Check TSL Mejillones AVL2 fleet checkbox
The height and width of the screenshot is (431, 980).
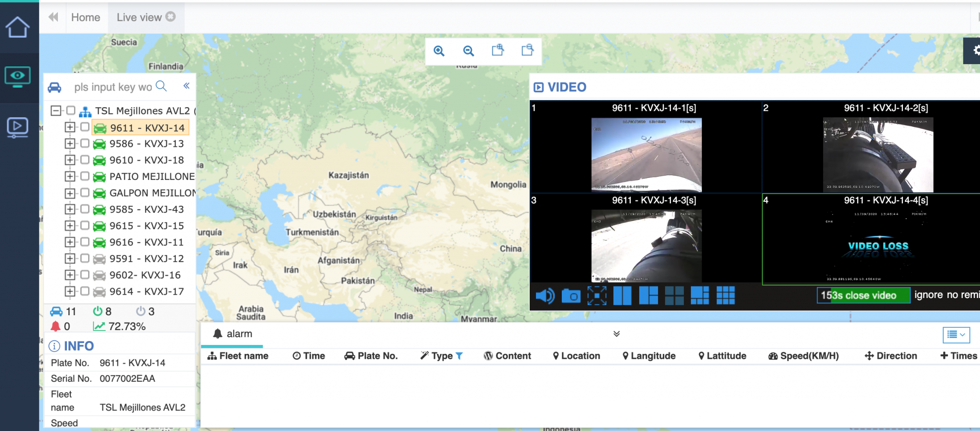[x=71, y=111]
